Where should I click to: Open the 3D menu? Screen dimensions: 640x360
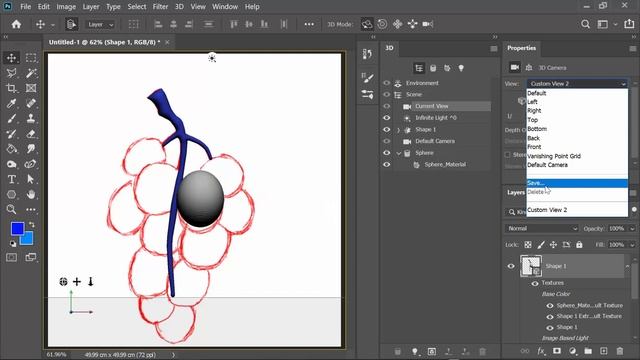coord(179,7)
